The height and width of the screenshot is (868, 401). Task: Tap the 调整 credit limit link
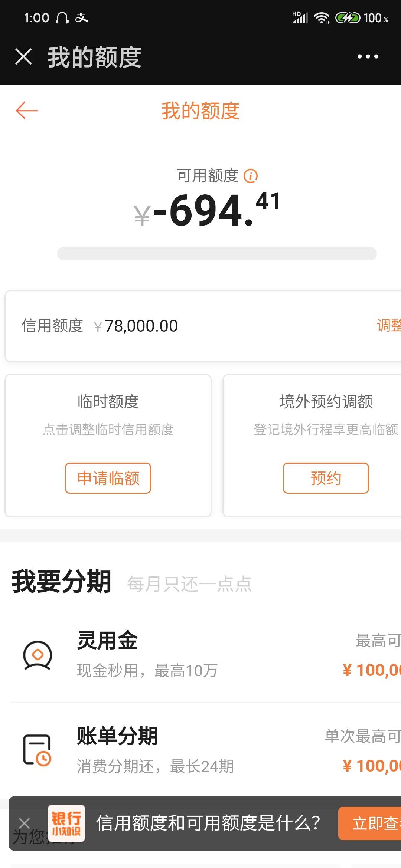(x=389, y=325)
